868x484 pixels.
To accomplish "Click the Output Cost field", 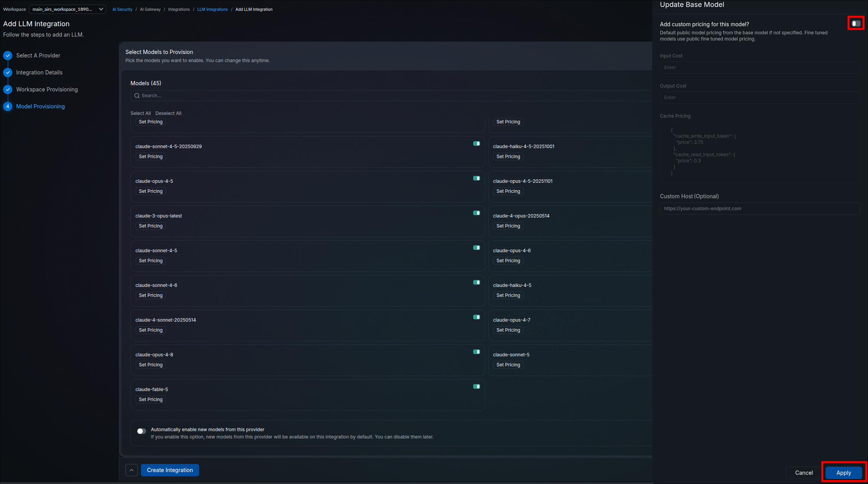I will (760, 98).
